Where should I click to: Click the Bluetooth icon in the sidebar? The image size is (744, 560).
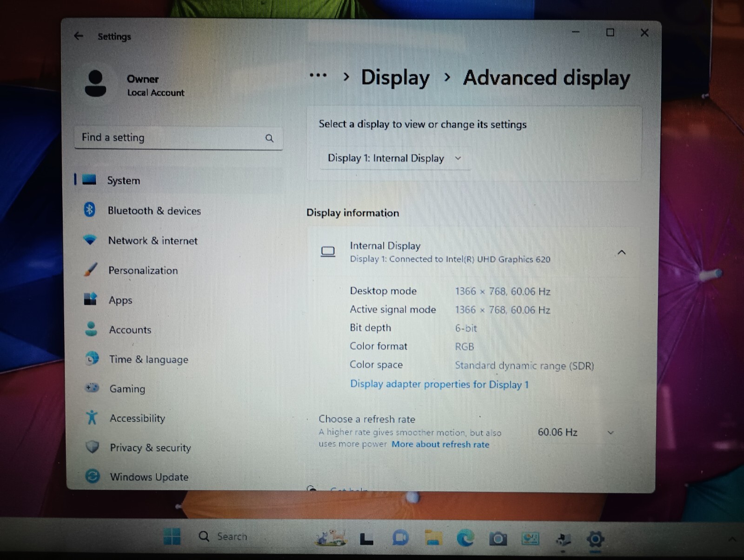[90, 210]
